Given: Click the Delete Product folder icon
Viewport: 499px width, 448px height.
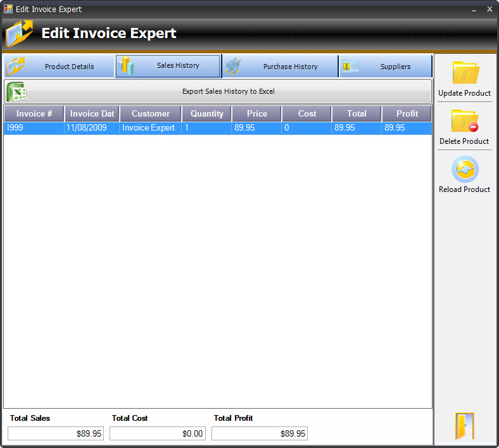Looking at the screenshot, I should click(465, 121).
